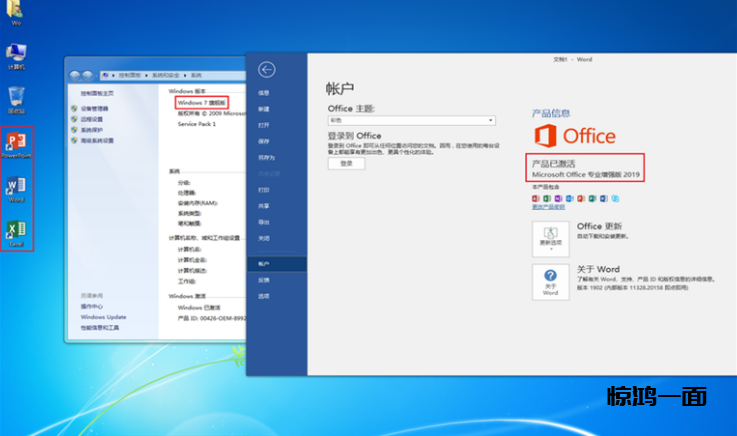Click Windows Update link in sidebar
This screenshot has height=436, width=737.
(x=100, y=316)
